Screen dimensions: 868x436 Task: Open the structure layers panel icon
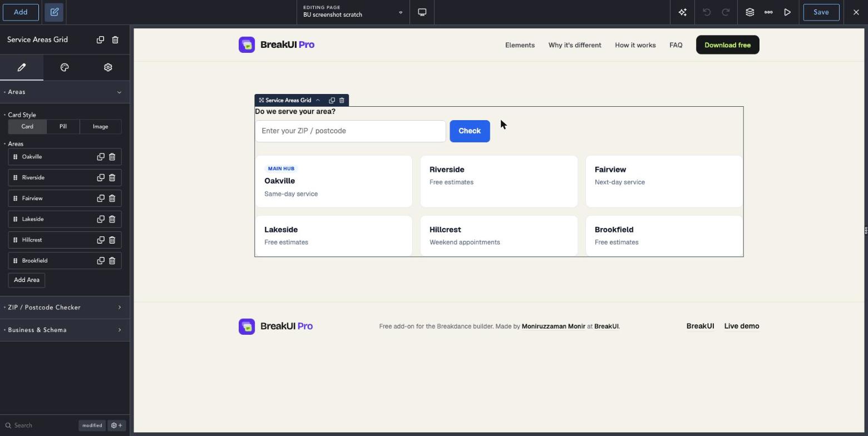(x=749, y=12)
